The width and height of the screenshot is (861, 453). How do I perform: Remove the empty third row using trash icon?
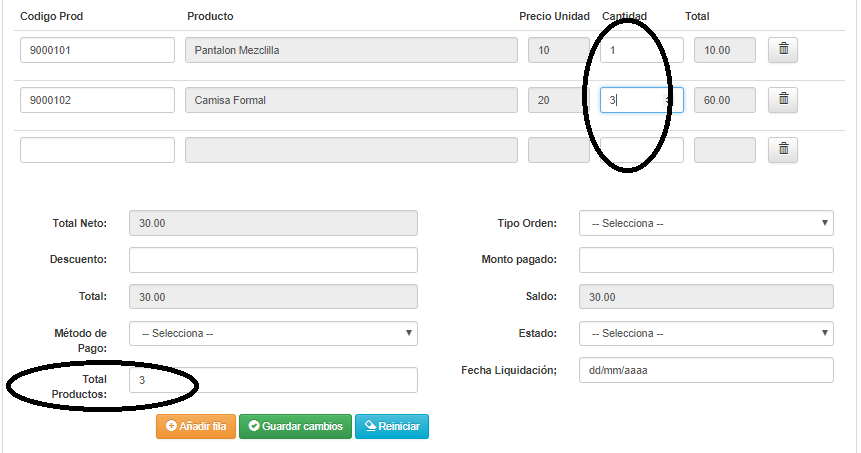tap(783, 150)
